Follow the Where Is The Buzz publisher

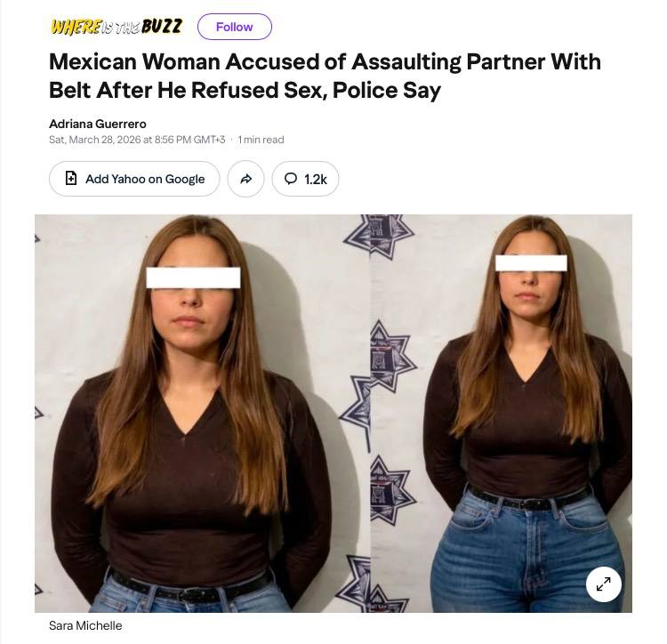tap(235, 27)
